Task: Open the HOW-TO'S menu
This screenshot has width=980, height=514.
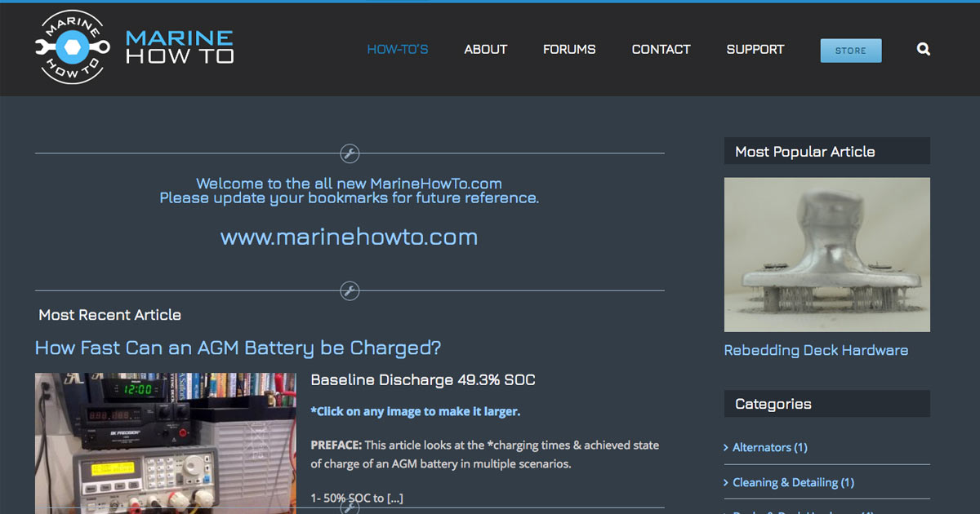Action: [398, 49]
